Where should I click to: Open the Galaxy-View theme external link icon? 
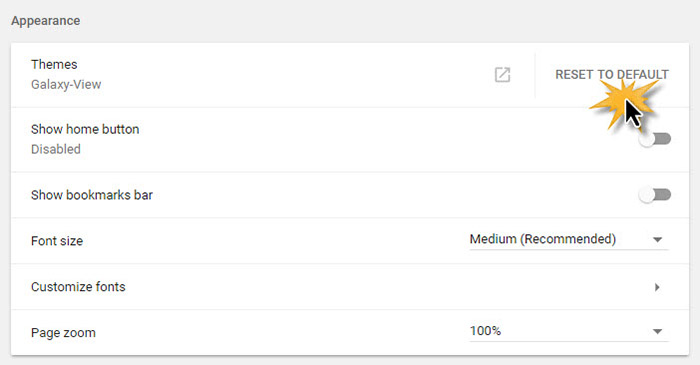[x=502, y=75]
